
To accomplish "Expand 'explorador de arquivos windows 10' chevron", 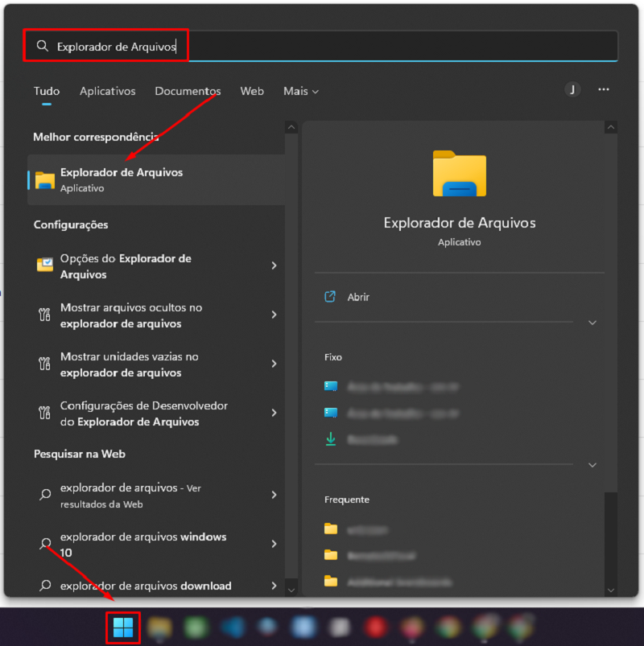I will tap(275, 544).
